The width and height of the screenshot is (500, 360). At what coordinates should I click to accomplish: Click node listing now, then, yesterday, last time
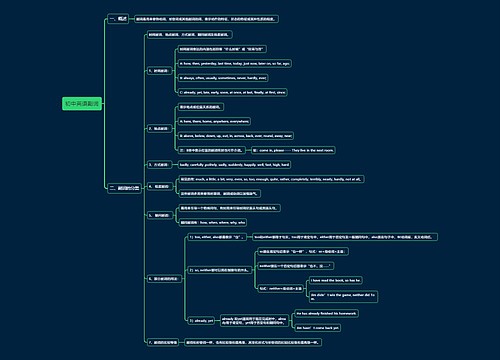pyautogui.click(x=235, y=63)
